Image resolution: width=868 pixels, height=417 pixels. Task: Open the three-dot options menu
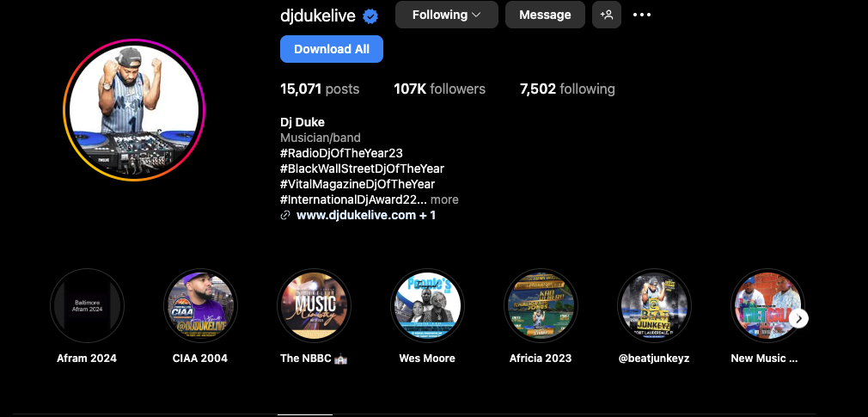pos(642,15)
